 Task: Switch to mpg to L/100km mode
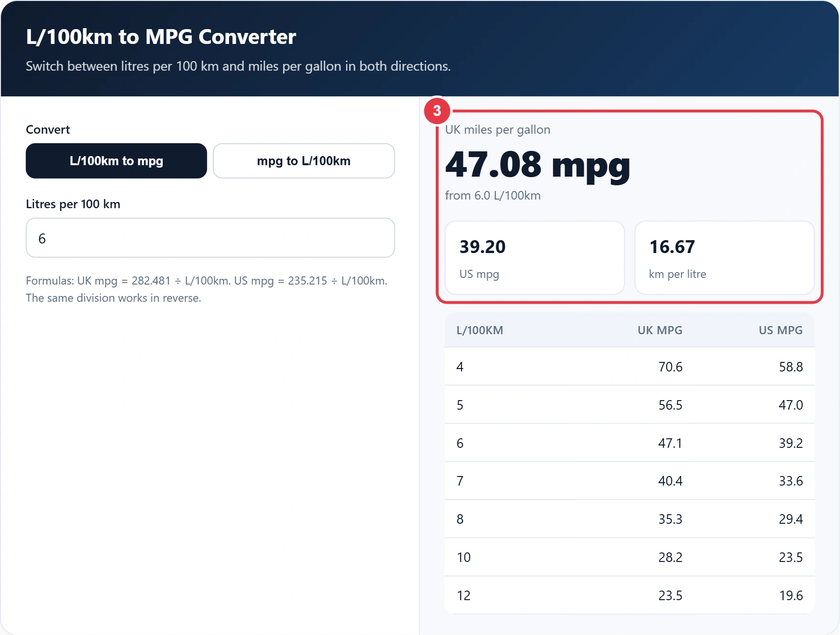point(304,161)
